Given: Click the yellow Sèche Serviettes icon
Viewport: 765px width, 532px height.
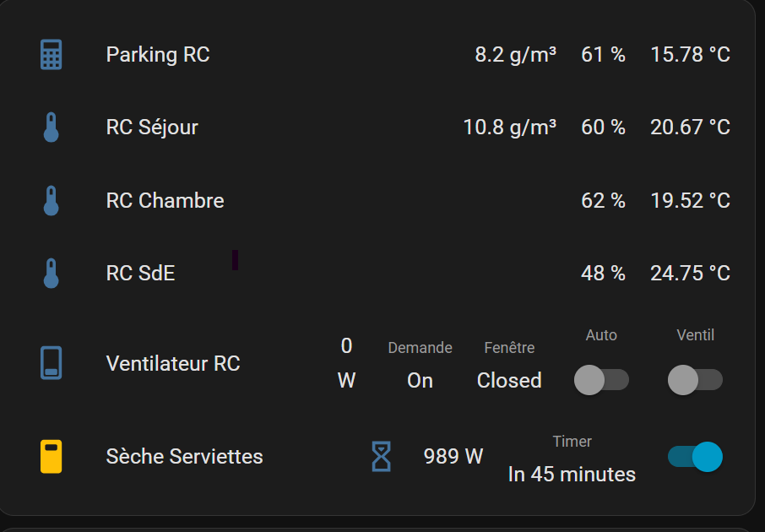Looking at the screenshot, I should (x=52, y=457).
